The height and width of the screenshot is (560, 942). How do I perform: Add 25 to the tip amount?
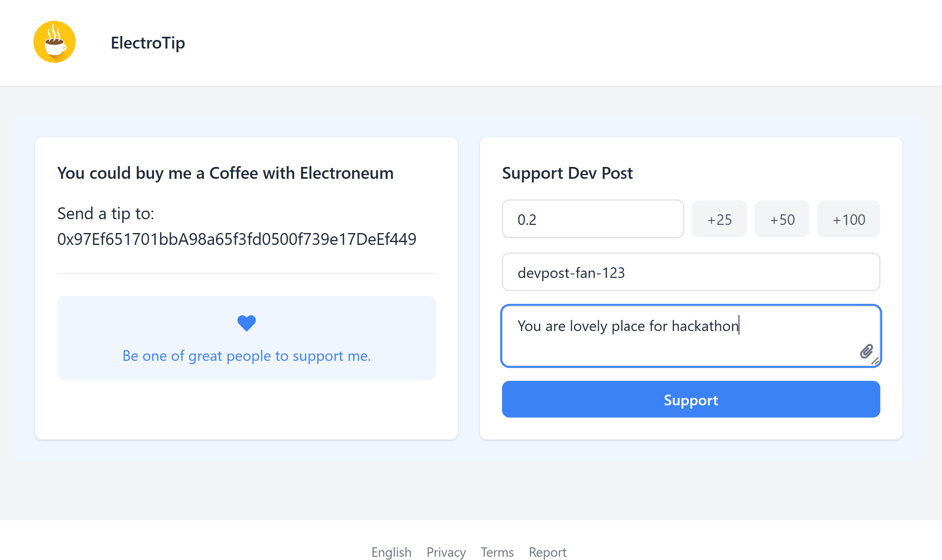click(x=719, y=219)
